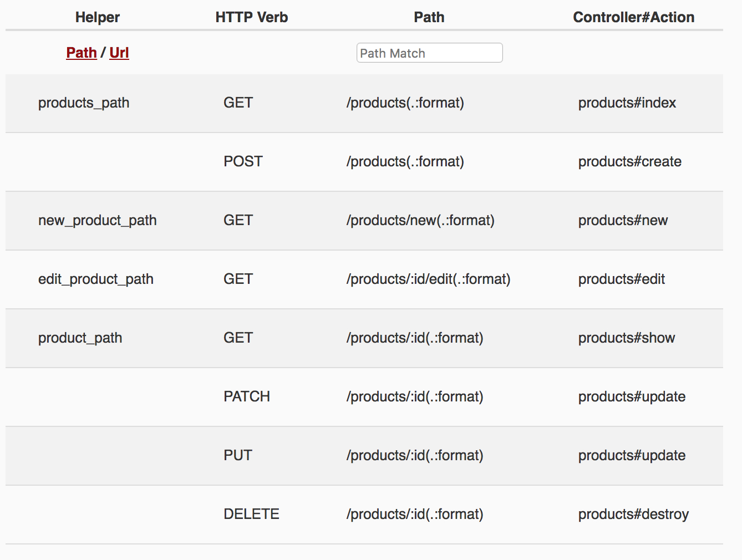Click the Path column header
This screenshot has width=742, height=560.
[x=429, y=17]
